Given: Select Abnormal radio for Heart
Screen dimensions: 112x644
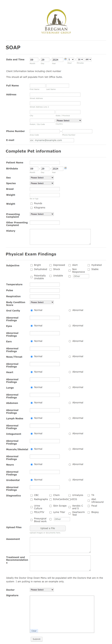Looking at the screenshot, I should [x=70, y=372].
